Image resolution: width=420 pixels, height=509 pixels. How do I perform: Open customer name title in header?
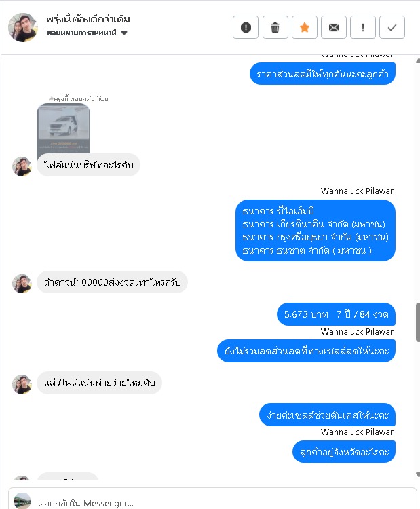click(88, 19)
